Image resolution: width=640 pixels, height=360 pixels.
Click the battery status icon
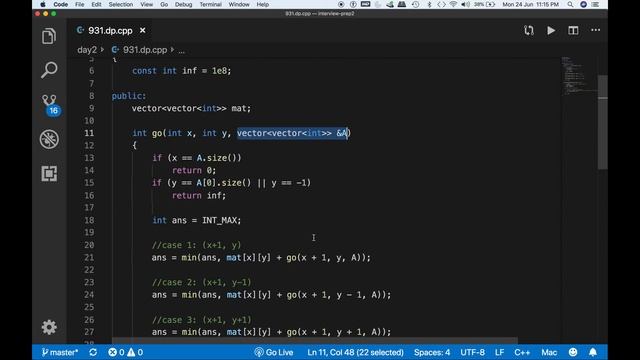tap(490, 4)
